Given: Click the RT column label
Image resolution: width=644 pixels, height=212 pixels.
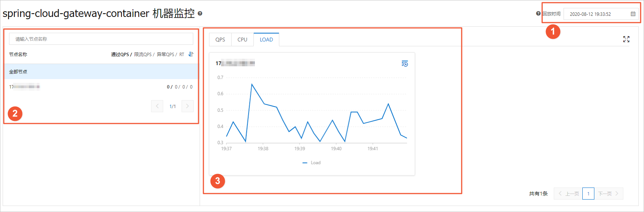Looking at the screenshot, I should point(182,55).
